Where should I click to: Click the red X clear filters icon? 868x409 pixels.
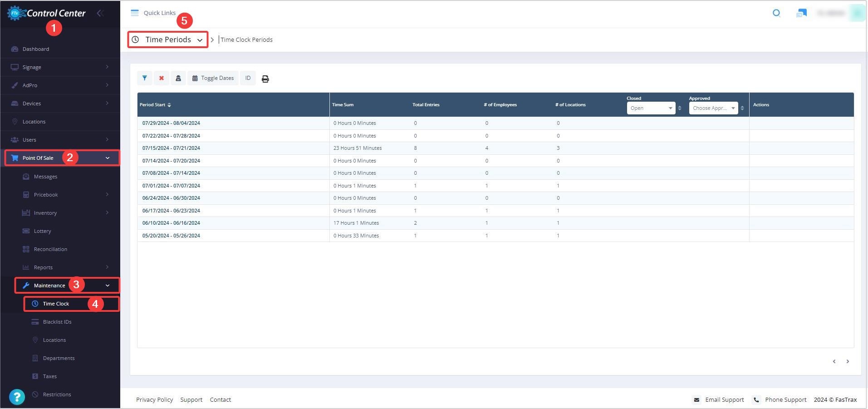pos(161,78)
